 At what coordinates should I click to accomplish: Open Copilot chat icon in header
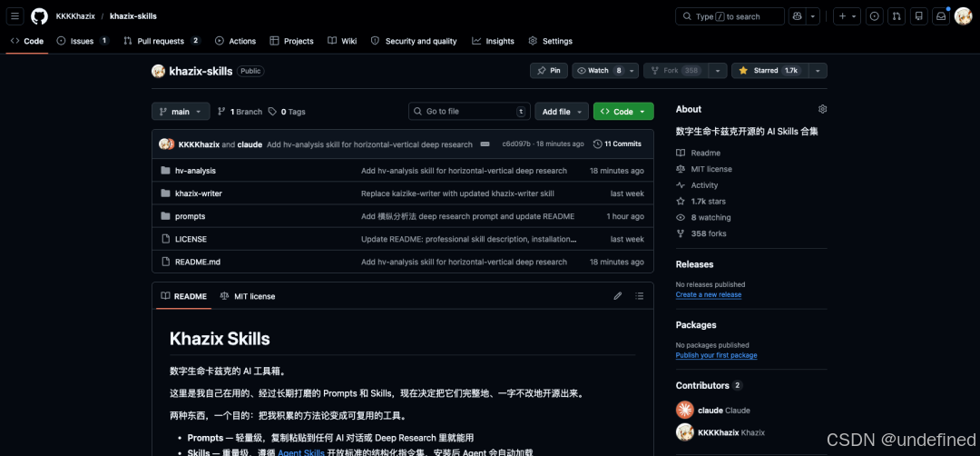tap(797, 16)
